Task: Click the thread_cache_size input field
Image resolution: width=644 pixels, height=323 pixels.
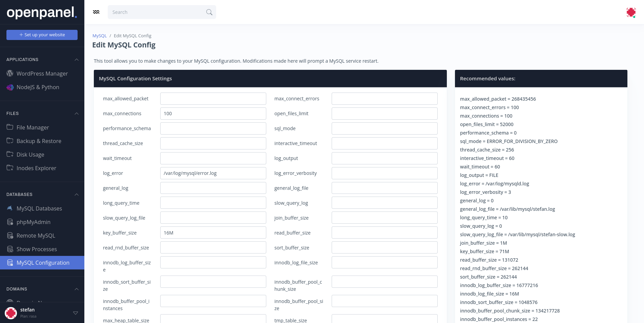Action: pos(213,143)
